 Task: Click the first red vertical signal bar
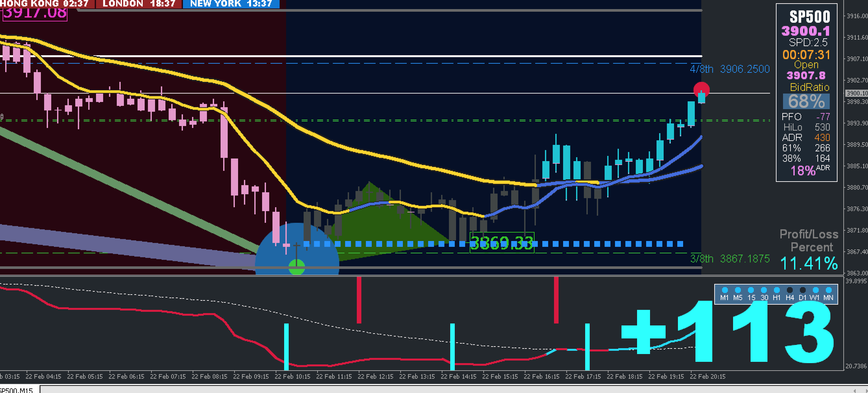click(359, 299)
